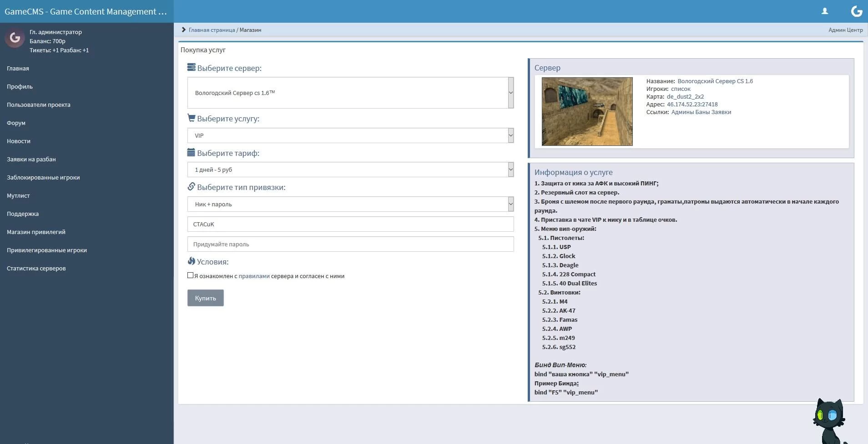
Task: Click the user profile icon in header
Action: 824,11
